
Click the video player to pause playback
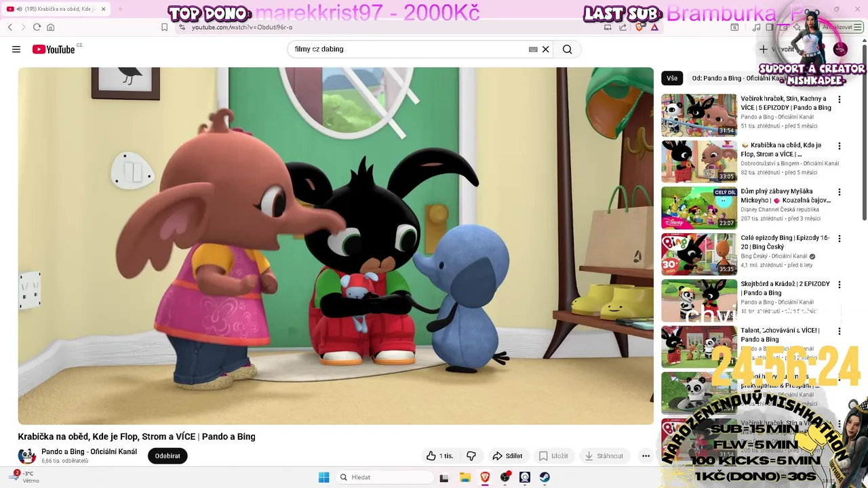click(x=336, y=246)
